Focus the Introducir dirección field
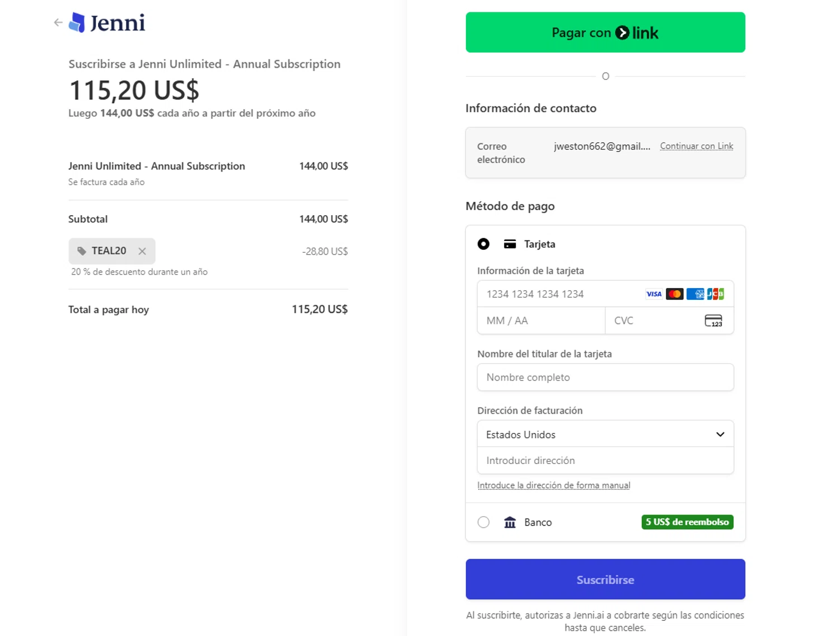This screenshot has width=840, height=636. (x=605, y=461)
